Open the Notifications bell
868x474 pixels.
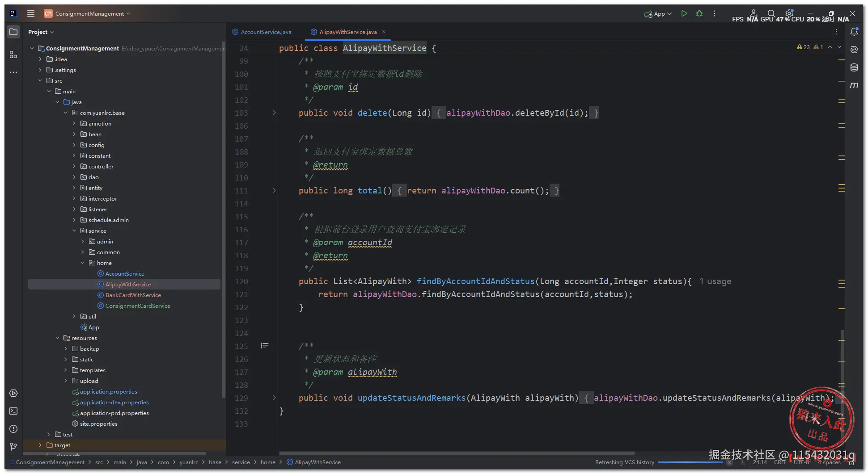854,32
